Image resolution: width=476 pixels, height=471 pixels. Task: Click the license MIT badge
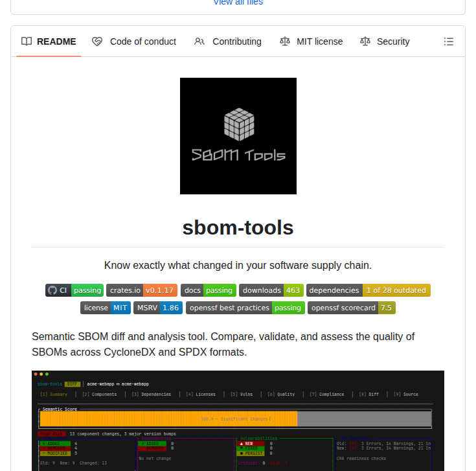(106, 308)
